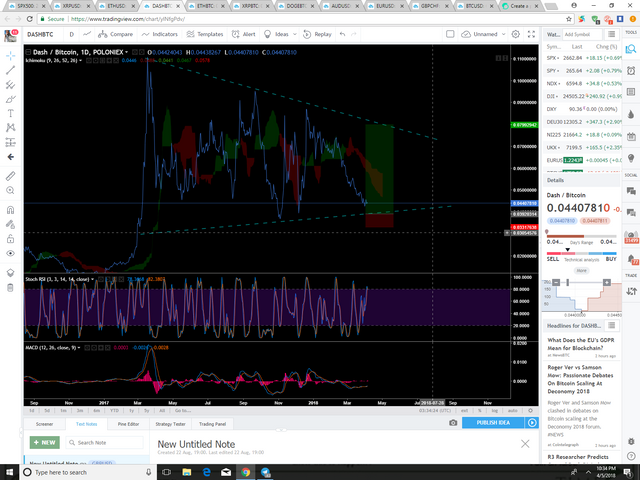Take a chart snapshot camera icon
640x480 pixels.
click(453, 423)
